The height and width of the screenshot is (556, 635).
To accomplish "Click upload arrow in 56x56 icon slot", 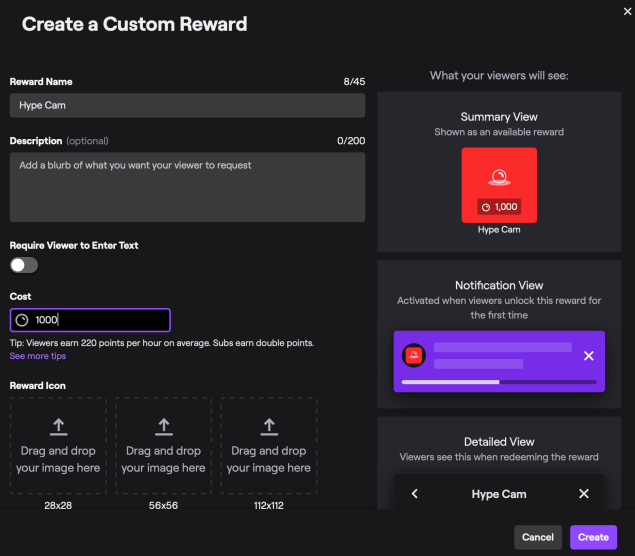I will click(165, 427).
